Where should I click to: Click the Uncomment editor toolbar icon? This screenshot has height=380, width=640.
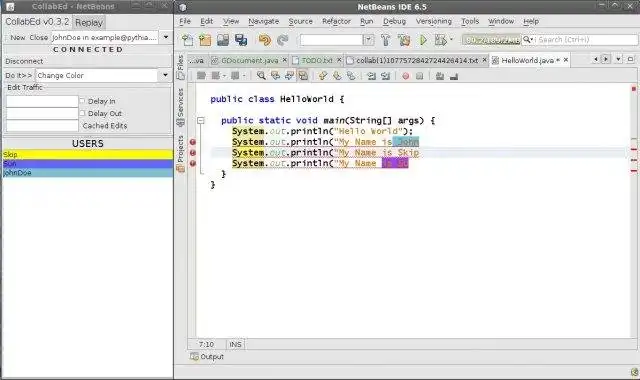[454, 76]
